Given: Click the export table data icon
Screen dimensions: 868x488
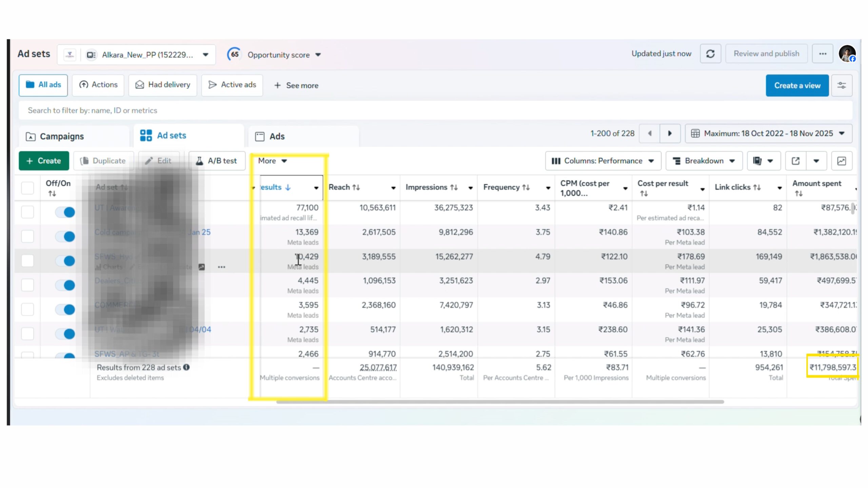Looking at the screenshot, I should (x=795, y=161).
